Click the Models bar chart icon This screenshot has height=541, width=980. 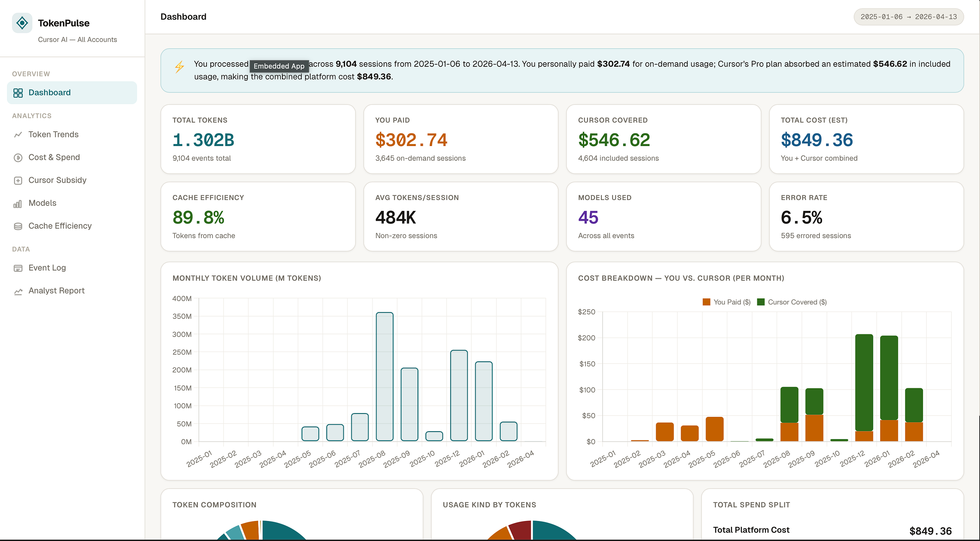click(18, 204)
